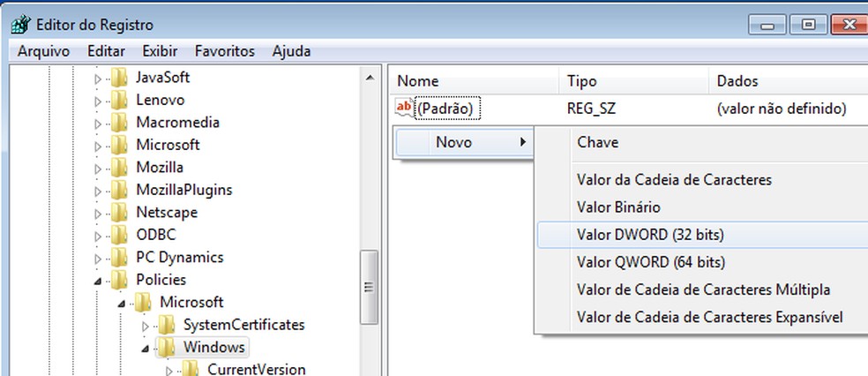Expand the PC Dynamics key
868x376 pixels.
click(98, 258)
